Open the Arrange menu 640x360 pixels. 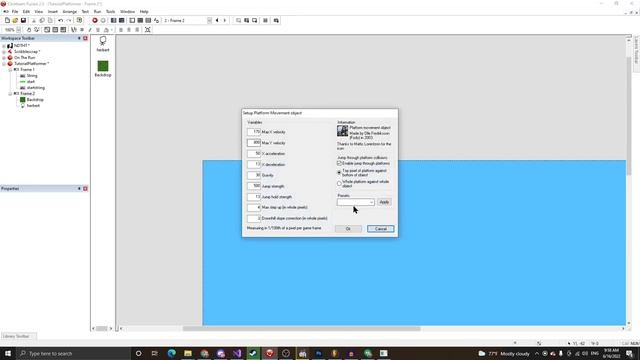[x=69, y=12]
